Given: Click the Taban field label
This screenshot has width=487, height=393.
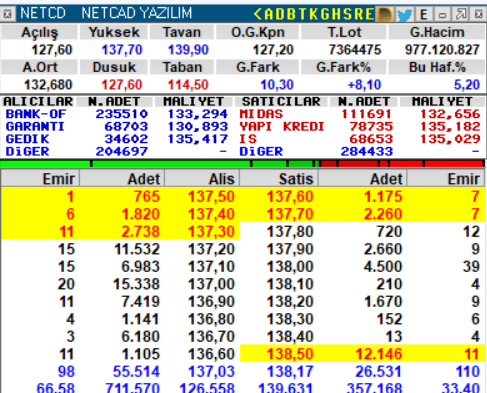Looking at the screenshot, I should (x=182, y=67).
